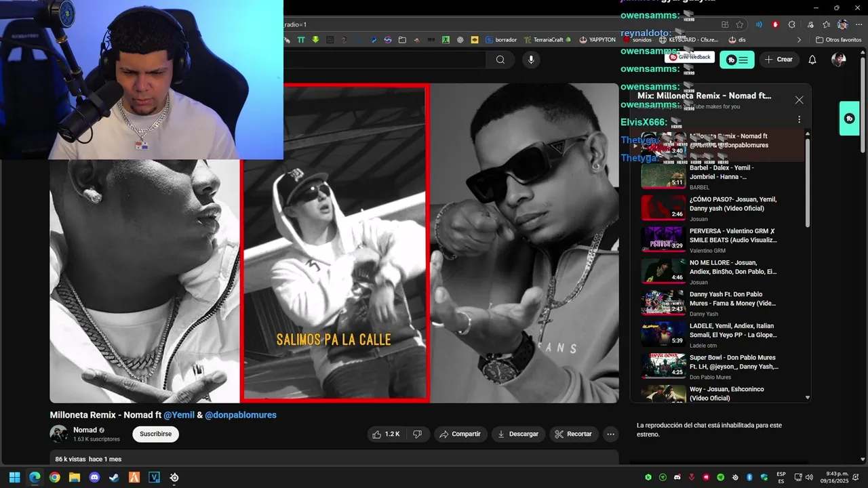Open more actions three-dot menu
The image size is (868, 488).
pyautogui.click(x=610, y=434)
